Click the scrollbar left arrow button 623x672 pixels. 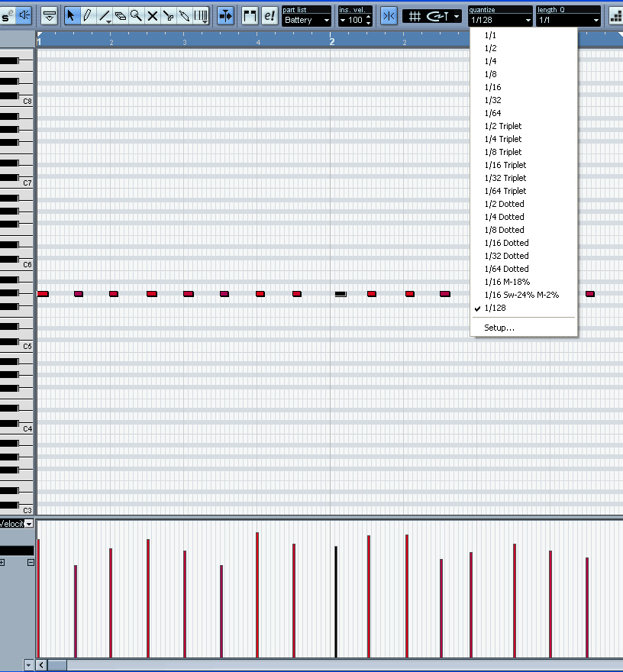(41, 665)
